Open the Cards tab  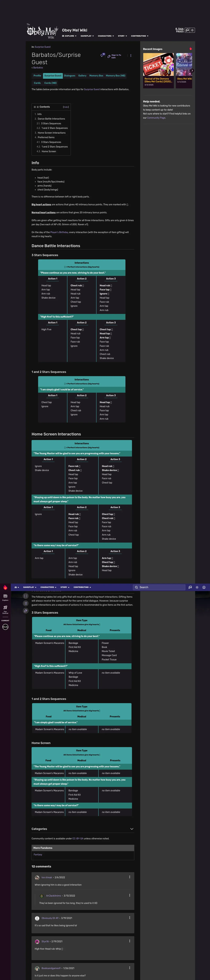pos(37,83)
